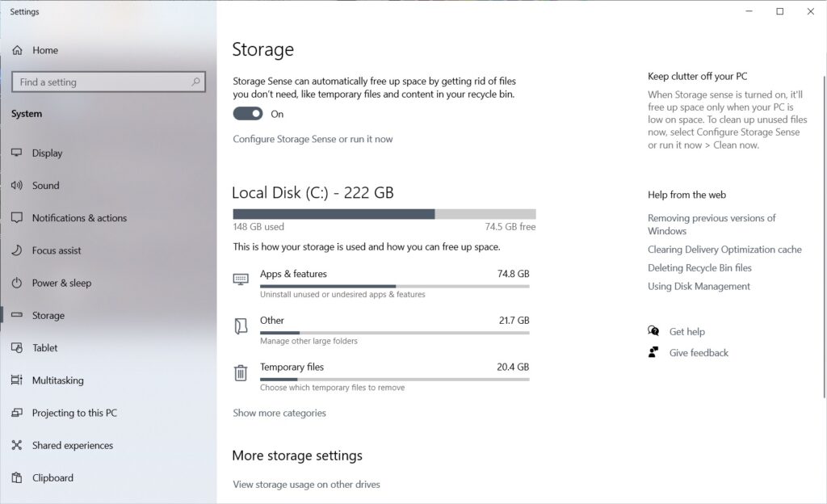Click the Give feedback person icon

point(653,352)
